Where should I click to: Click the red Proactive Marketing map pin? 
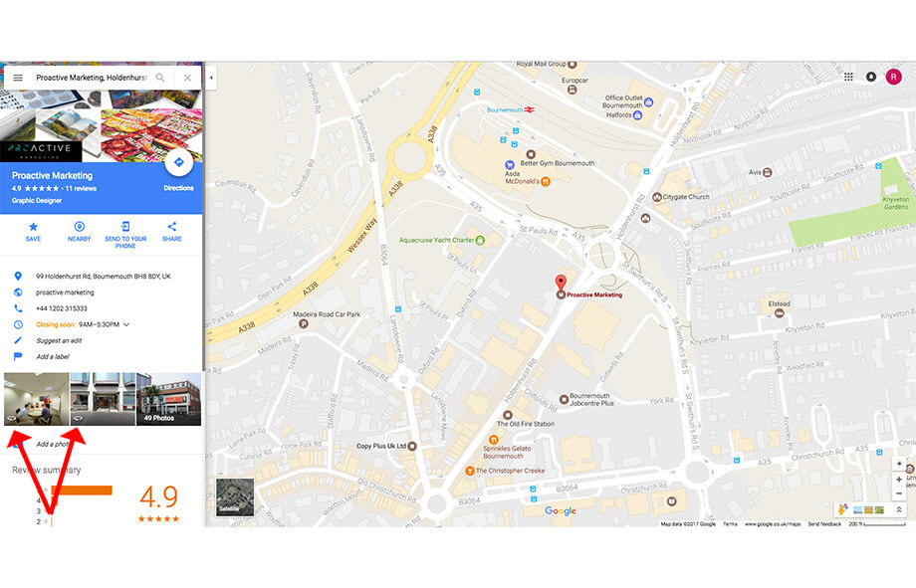tap(561, 284)
